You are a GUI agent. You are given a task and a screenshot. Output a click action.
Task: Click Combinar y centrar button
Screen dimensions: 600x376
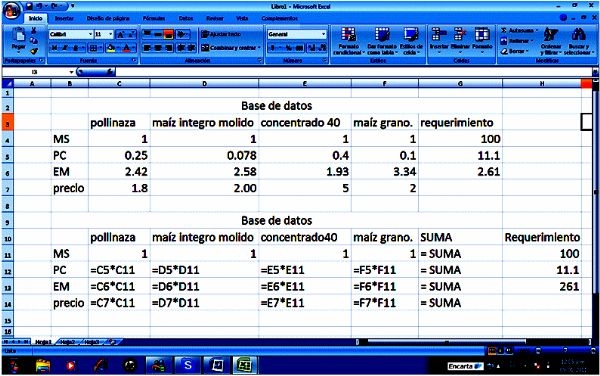pyautogui.click(x=231, y=48)
